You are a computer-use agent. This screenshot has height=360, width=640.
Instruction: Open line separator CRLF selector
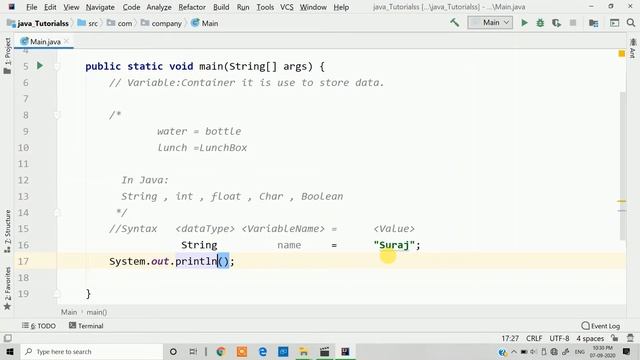pyautogui.click(x=534, y=338)
